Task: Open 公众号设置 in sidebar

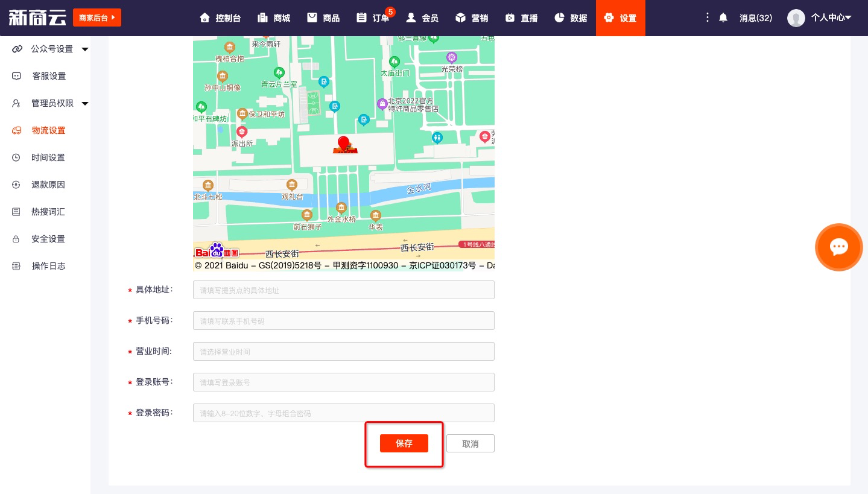Action: (52, 49)
